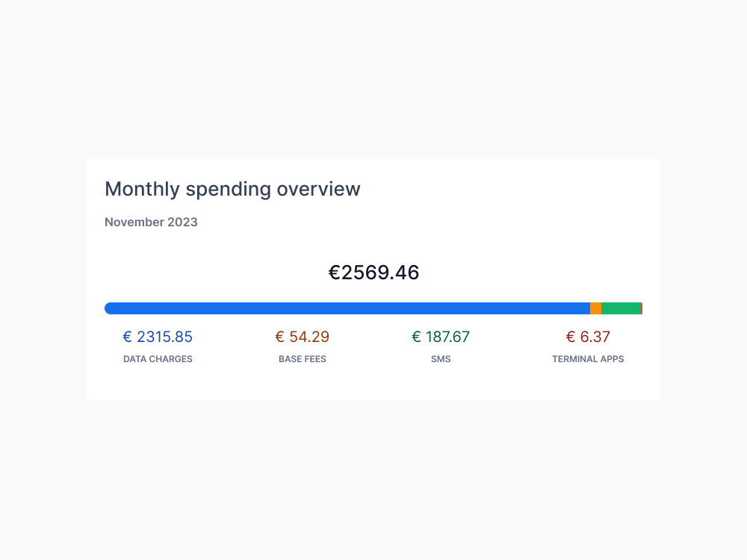Image resolution: width=747 pixels, height=560 pixels.
Task: Click inside the spending overview card
Action: pos(373,246)
